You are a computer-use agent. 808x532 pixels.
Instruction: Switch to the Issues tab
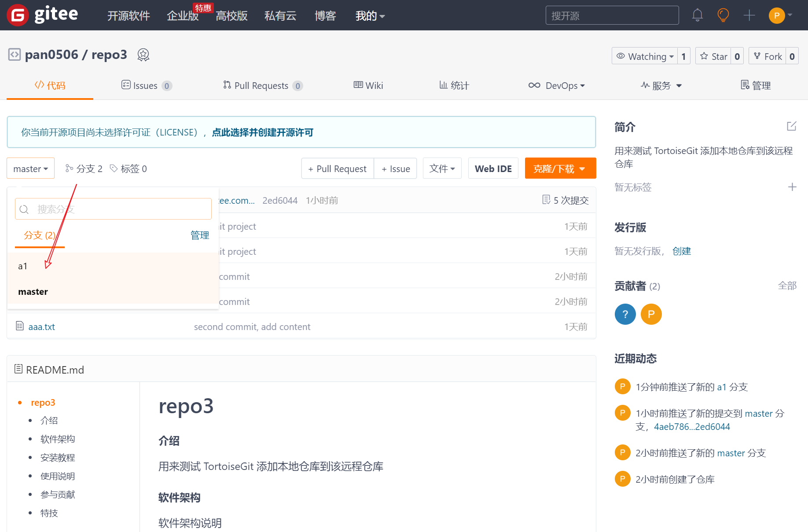(x=146, y=85)
